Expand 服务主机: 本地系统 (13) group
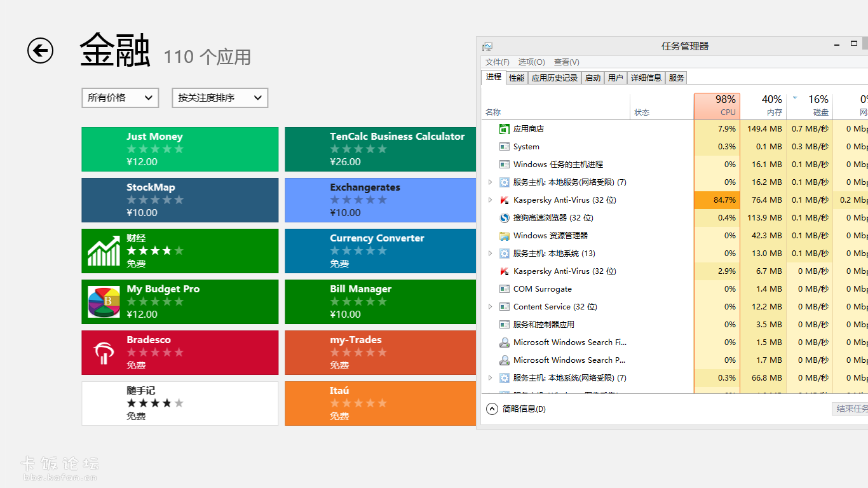The width and height of the screenshot is (868, 488). pos(490,253)
